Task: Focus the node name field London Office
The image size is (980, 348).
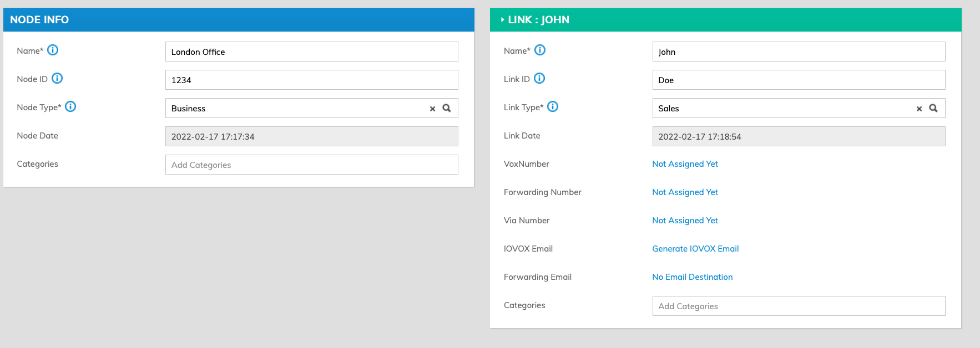Action: [311, 52]
